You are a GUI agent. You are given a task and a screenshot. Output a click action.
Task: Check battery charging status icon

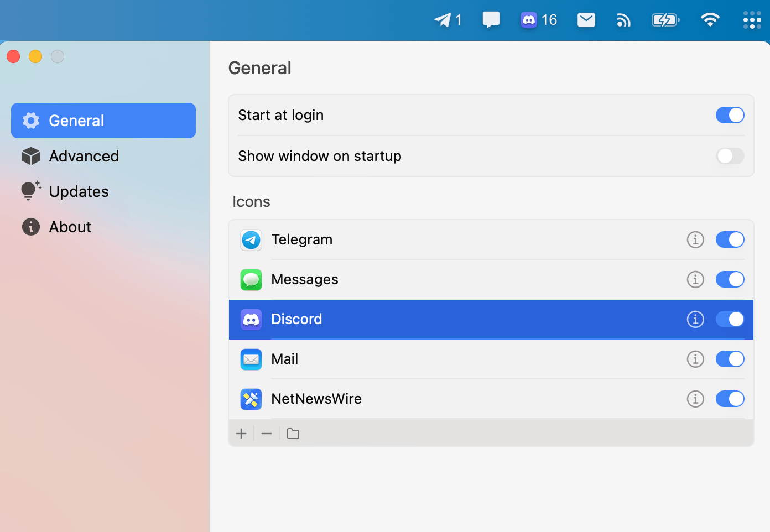pyautogui.click(x=665, y=20)
